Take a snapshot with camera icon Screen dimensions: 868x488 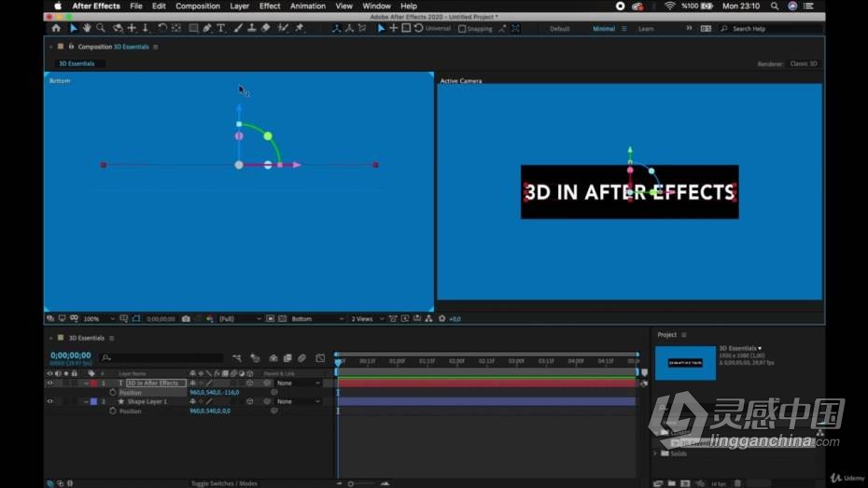pyautogui.click(x=186, y=319)
